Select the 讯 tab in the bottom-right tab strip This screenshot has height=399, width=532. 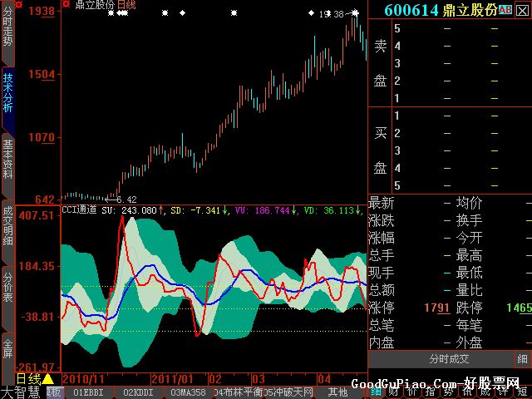tap(467, 392)
